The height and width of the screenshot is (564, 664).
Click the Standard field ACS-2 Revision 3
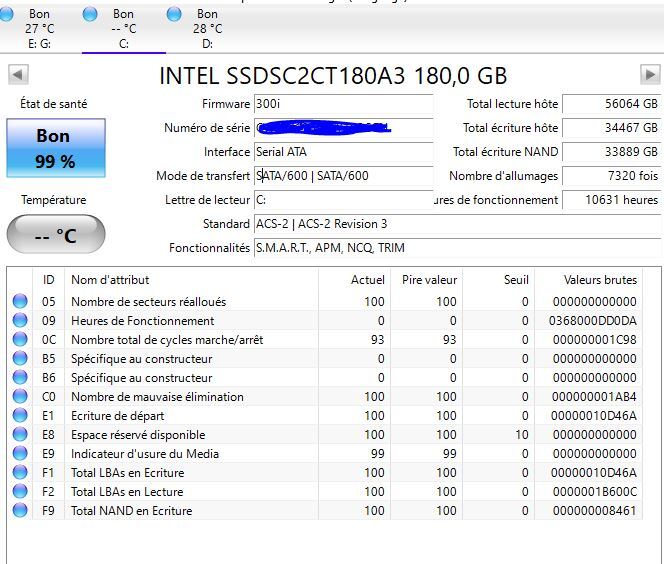457,224
